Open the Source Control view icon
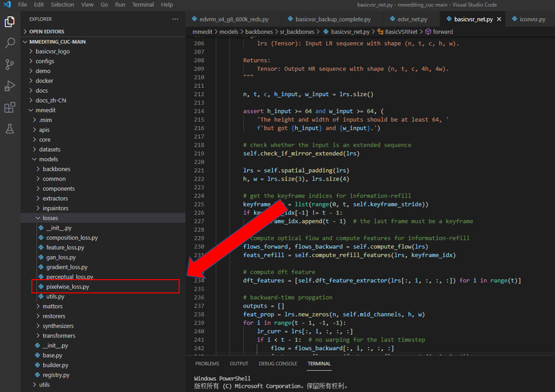The image size is (555, 392). [9, 64]
